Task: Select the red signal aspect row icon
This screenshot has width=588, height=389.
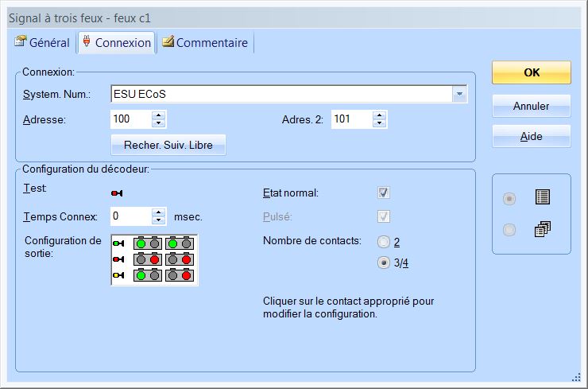Action: (x=118, y=259)
